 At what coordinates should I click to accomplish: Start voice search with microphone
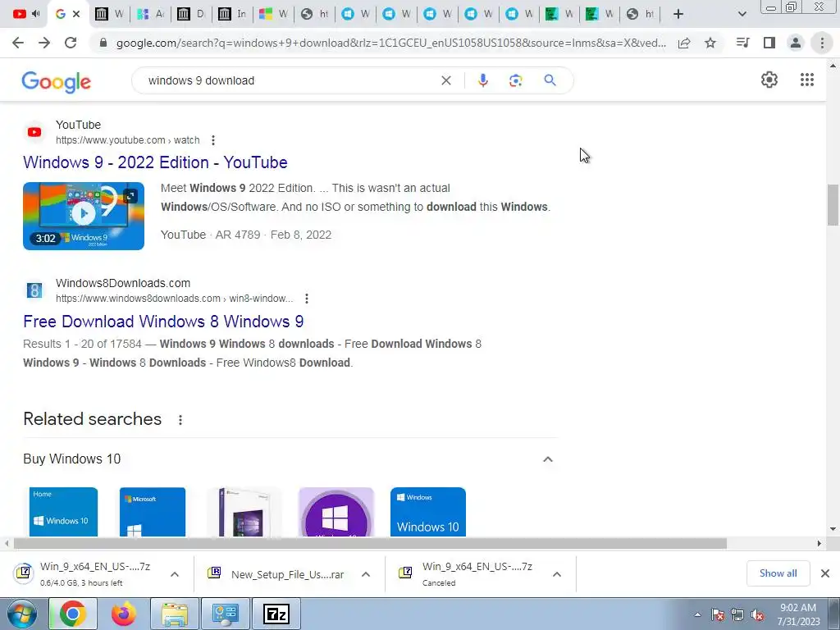[x=482, y=80]
